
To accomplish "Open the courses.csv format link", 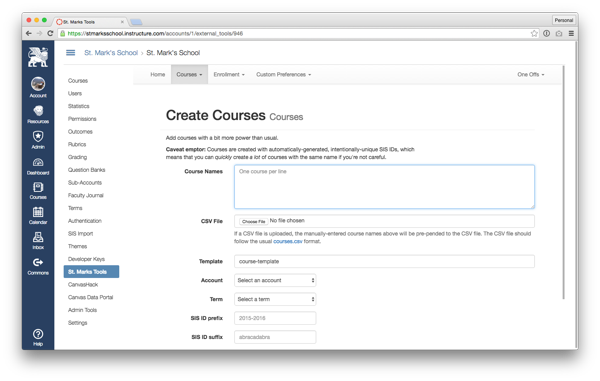I will (288, 241).
